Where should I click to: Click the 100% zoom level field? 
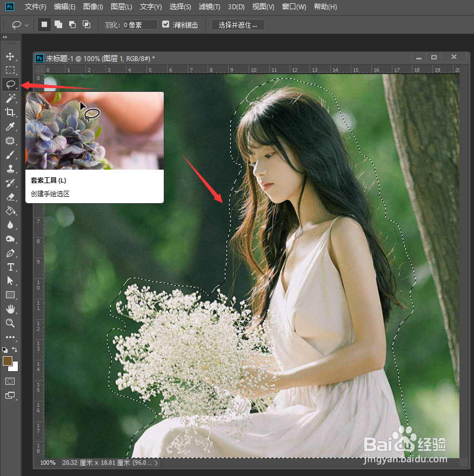(x=48, y=462)
